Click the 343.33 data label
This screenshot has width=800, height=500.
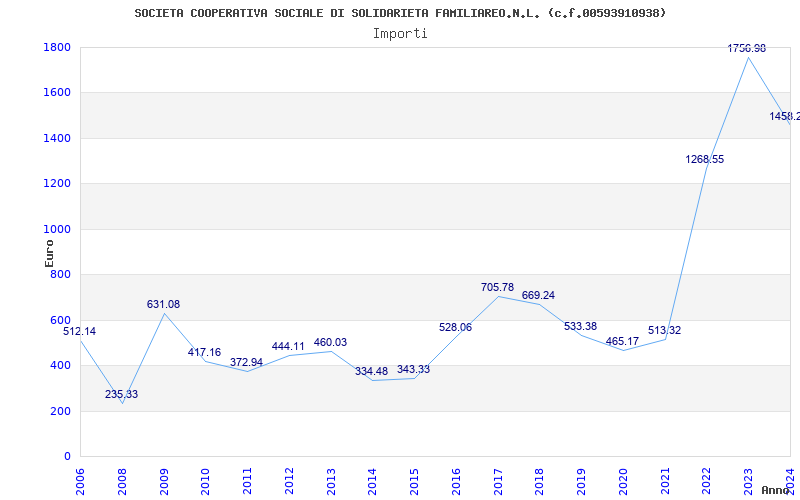[413, 369]
